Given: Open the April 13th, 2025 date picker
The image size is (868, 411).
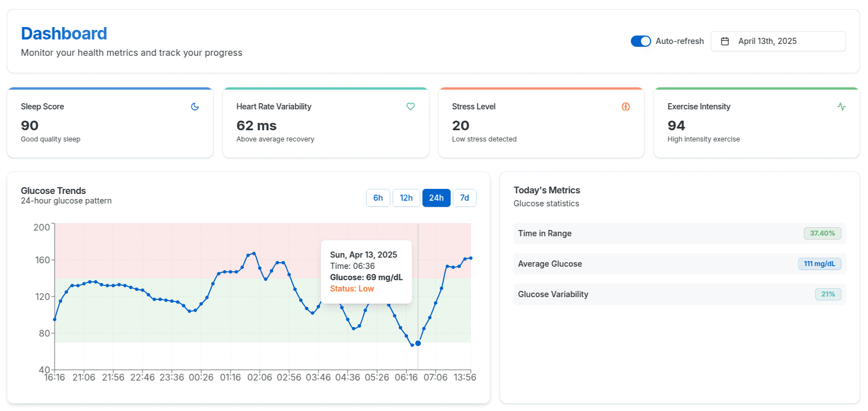Looking at the screenshot, I should (778, 41).
